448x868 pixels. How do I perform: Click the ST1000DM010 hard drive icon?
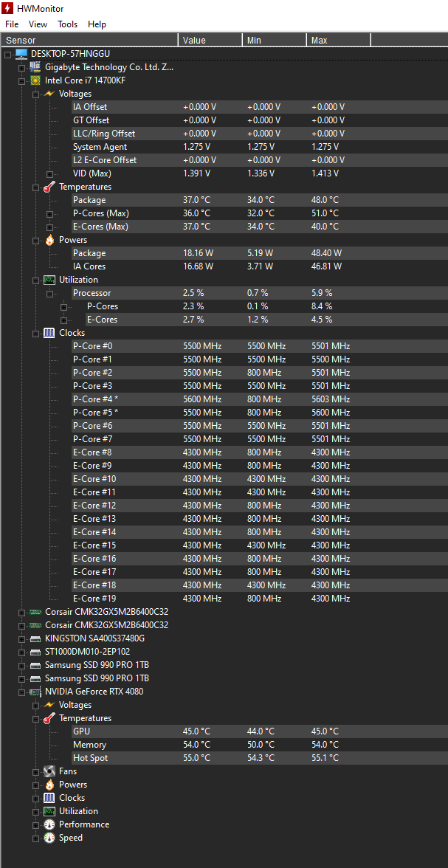click(x=35, y=652)
